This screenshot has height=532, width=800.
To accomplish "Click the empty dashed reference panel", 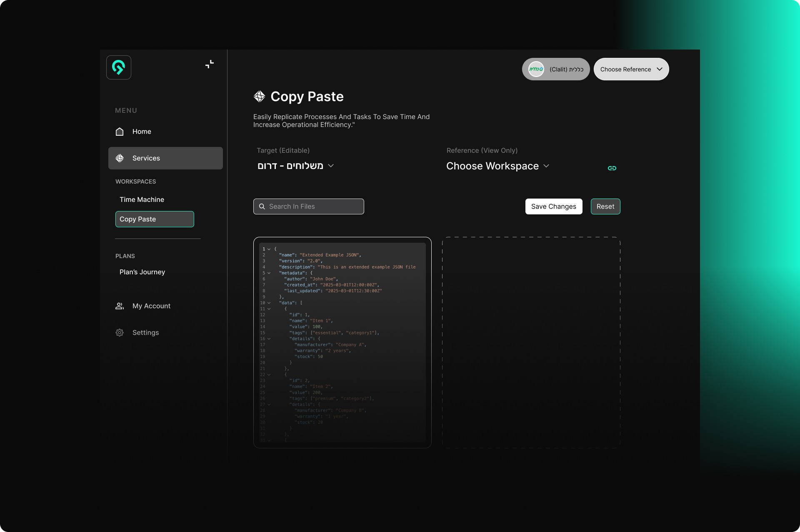I will pyautogui.click(x=531, y=343).
